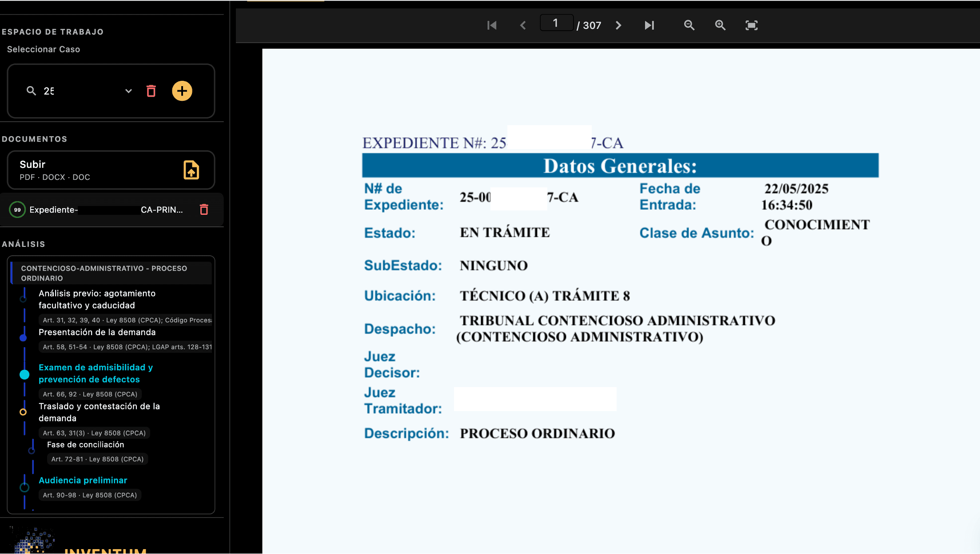The width and height of the screenshot is (980, 554).
Task: Click Art. 72-81 Ley 8508 tag
Action: click(97, 459)
